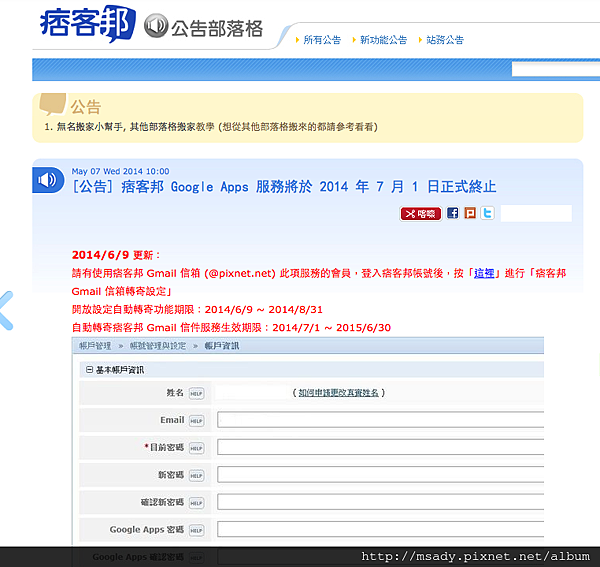Click the blue megaphone icon beside the post title
The width and height of the screenshot is (600, 567).
pyautogui.click(x=48, y=180)
